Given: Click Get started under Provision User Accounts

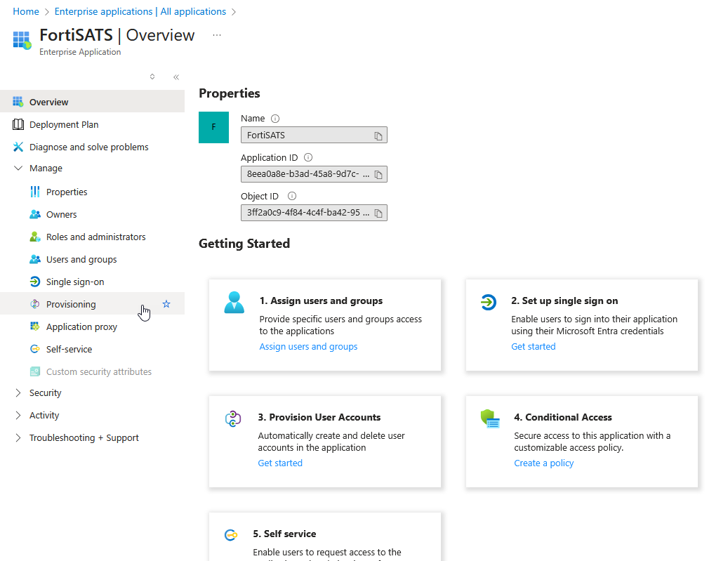Looking at the screenshot, I should (x=280, y=463).
